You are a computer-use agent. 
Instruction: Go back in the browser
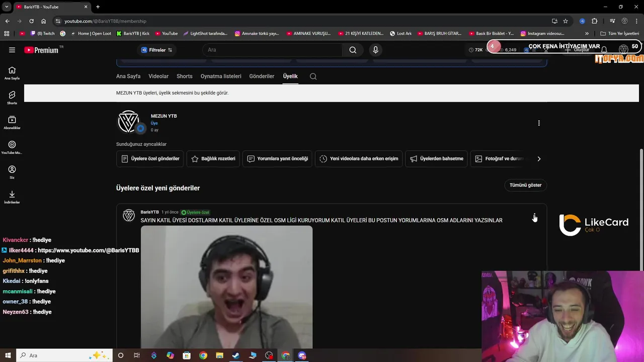tap(7, 21)
